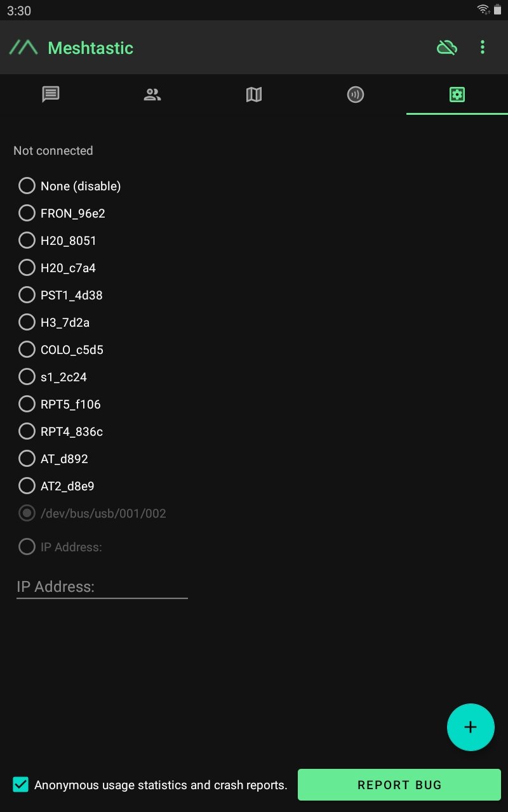Select the None (disable) radio option

point(27,186)
